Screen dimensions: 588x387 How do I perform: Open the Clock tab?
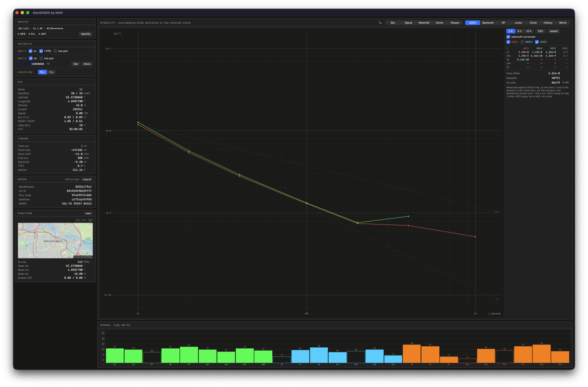tap(533, 23)
